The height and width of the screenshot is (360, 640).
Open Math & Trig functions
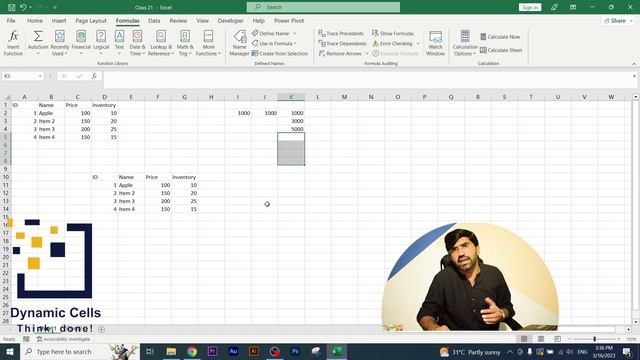(x=185, y=43)
